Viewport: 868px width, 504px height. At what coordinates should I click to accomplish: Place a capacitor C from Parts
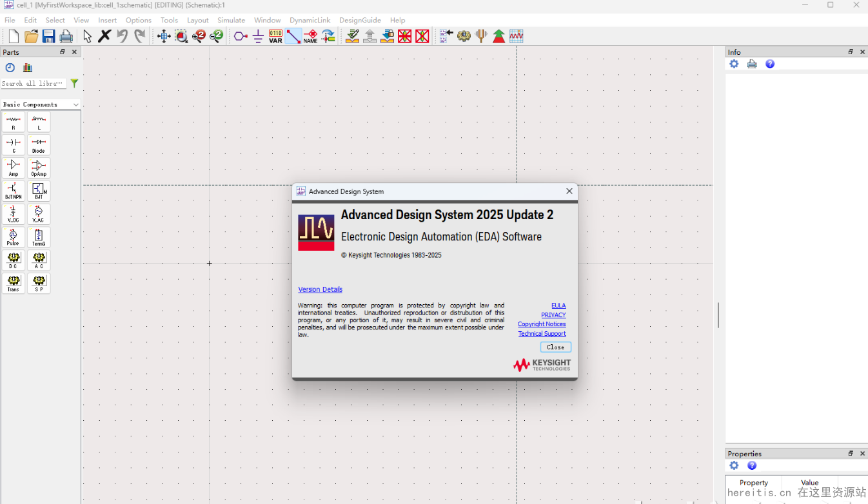pyautogui.click(x=14, y=145)
